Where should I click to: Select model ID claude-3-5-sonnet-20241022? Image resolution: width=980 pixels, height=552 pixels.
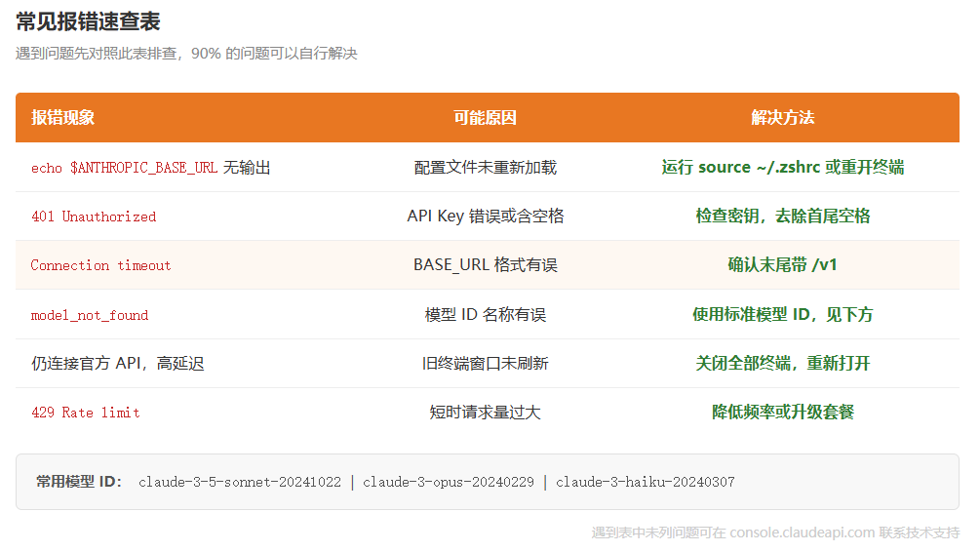click(240, 482)
